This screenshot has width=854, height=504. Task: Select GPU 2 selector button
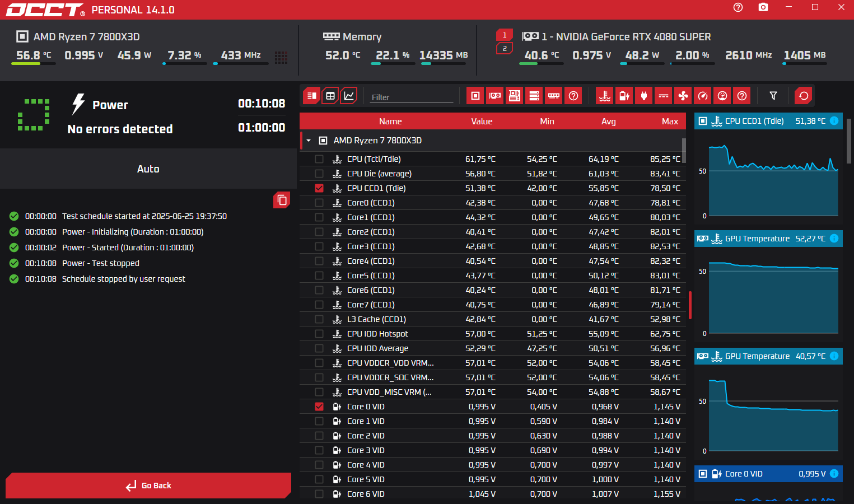(x=505, y=49)
